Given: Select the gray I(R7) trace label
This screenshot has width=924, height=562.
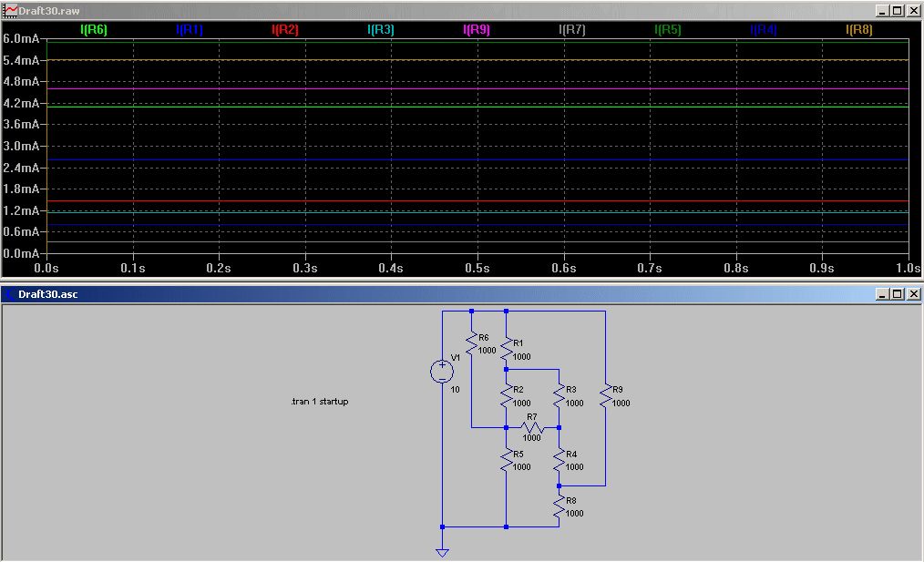Looking at the screenshot, I should click(572, 30).
